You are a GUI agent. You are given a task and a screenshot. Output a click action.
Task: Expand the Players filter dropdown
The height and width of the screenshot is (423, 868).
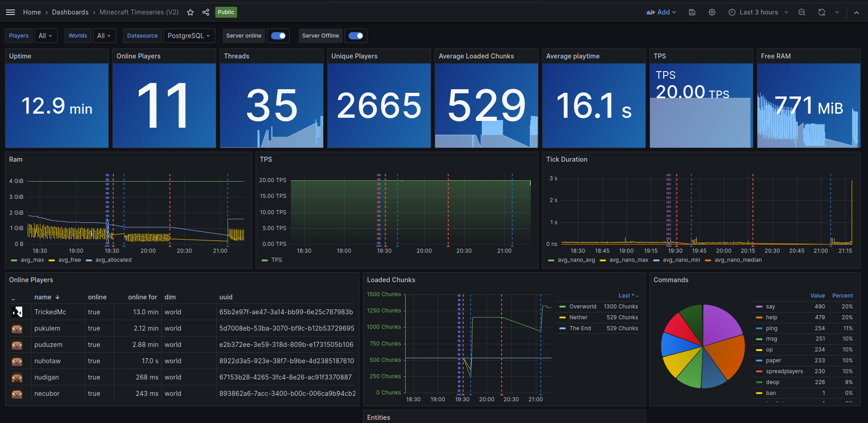click(46, 36)
